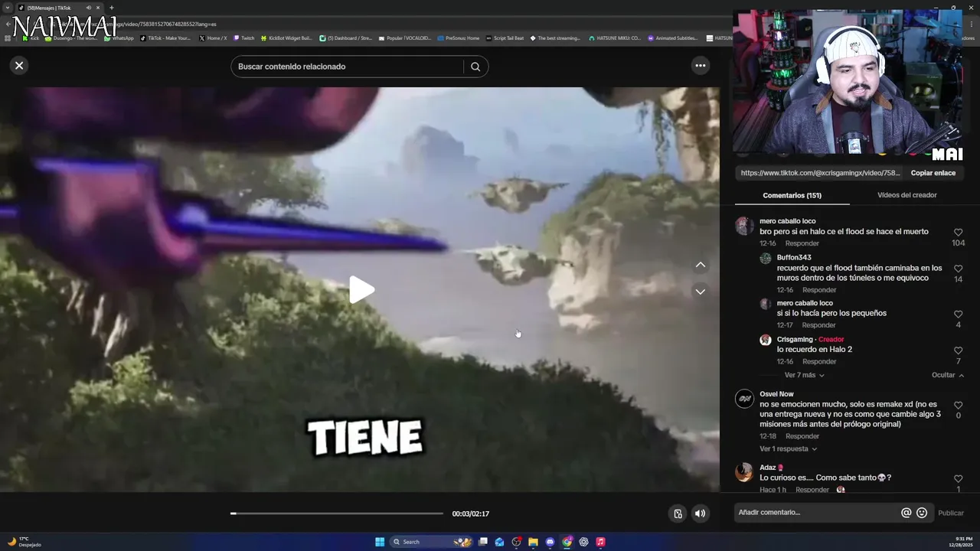This screenshot has width=980, height=551.
Task: Like Adaz's comment
Action: (x=958, y=479)
